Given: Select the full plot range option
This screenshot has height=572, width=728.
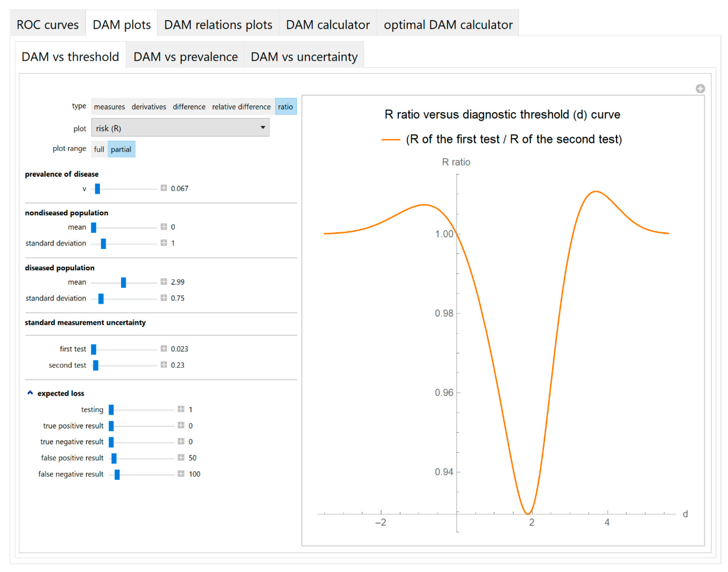Looking at the screenshot, I should [x=99, y=149].
